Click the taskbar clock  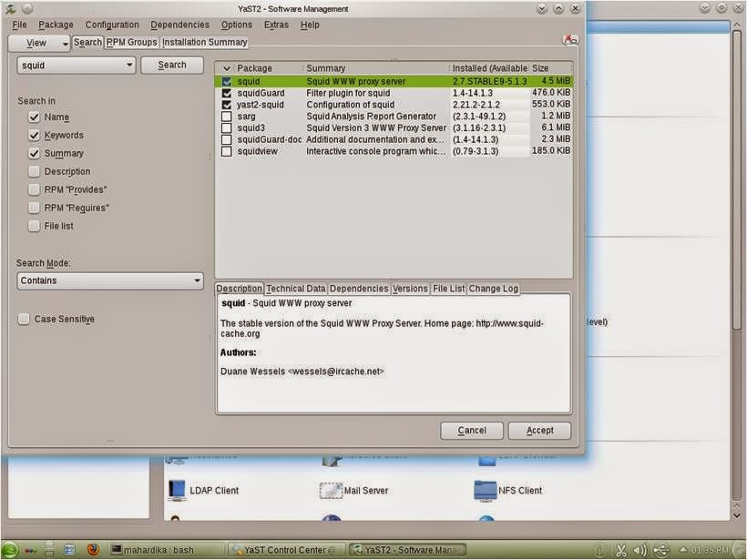(710, 550)
